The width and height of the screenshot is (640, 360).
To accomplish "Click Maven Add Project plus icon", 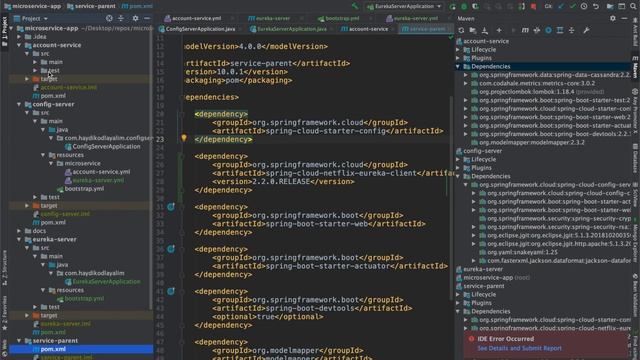I will click(499, 30).
